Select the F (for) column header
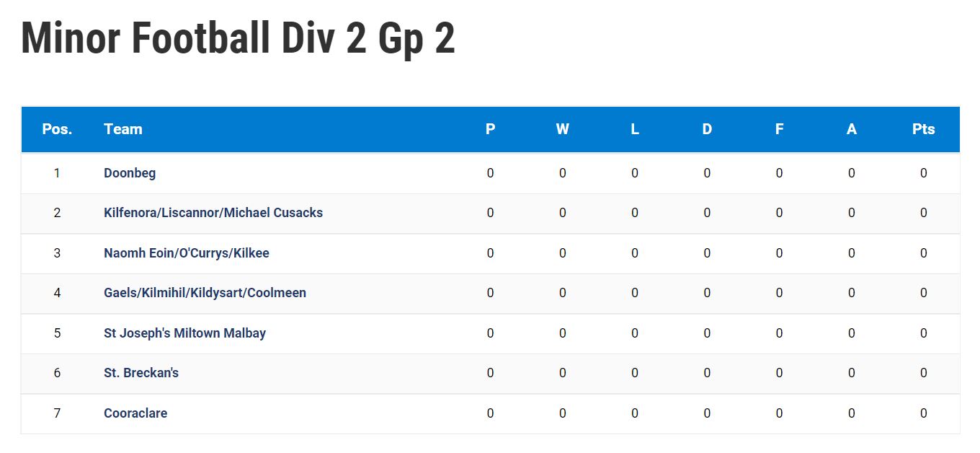Image resolution: width=980 pixels, height=453 pixels. point(779,129)
